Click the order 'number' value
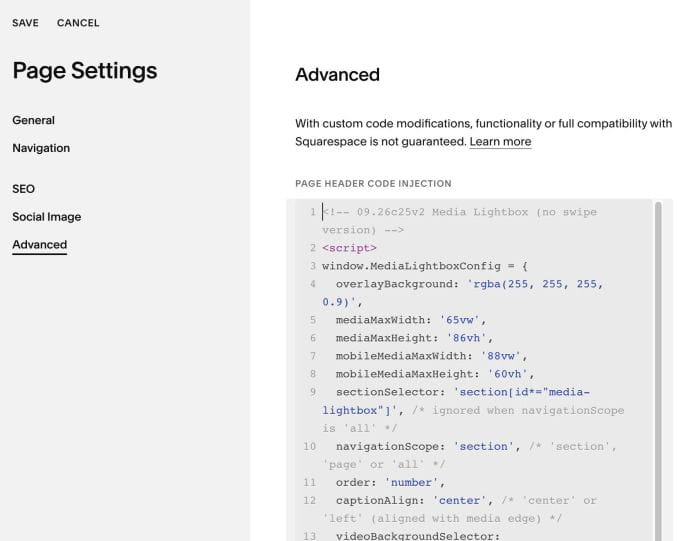The height and width of the screenshot is (541, 700). 411,483
